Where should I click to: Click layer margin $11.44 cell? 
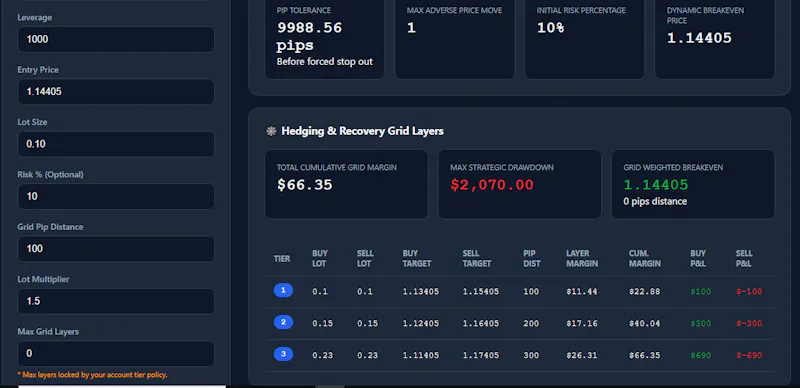point(582,292)
